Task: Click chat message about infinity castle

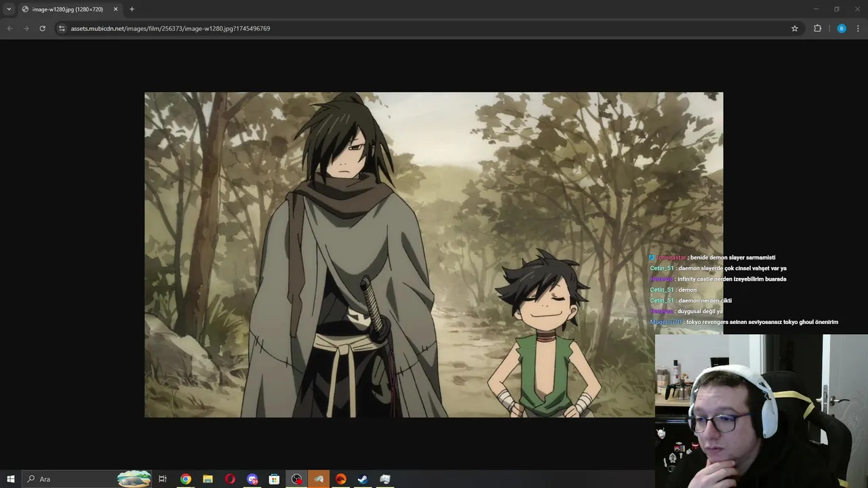Action: coord(718,279)
